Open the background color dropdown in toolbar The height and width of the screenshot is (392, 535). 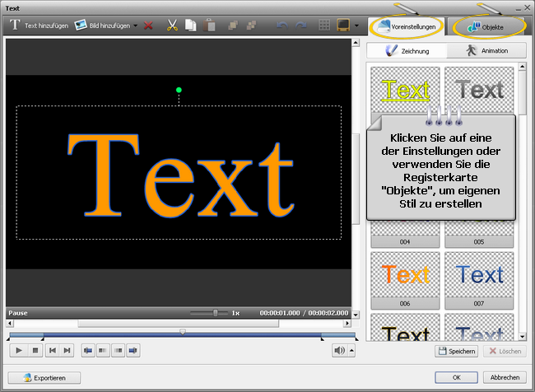[x=356, y=26]
